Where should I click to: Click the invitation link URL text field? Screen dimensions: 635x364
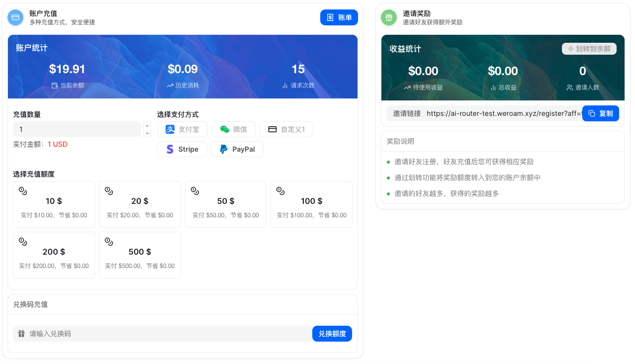[x=502, y=113]
